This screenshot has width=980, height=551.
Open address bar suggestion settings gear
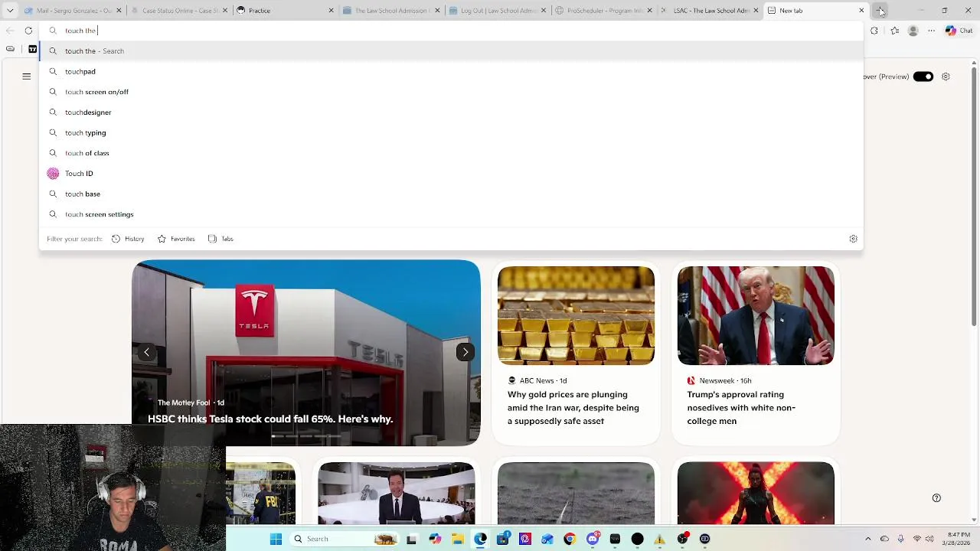coord(853,239)
